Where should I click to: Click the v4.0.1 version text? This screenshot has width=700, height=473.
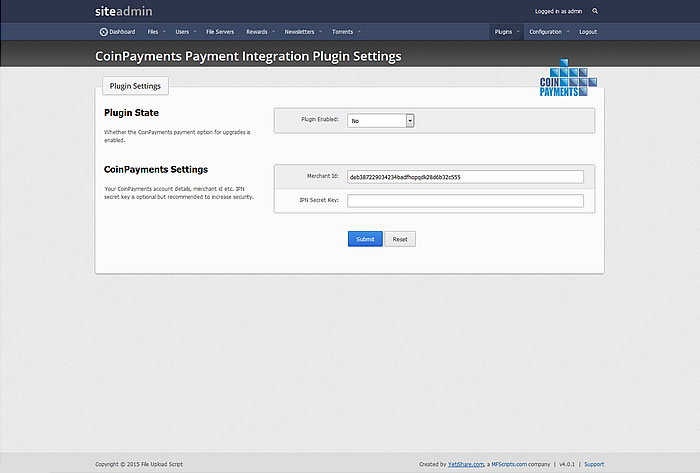click(x=567, y=464)
